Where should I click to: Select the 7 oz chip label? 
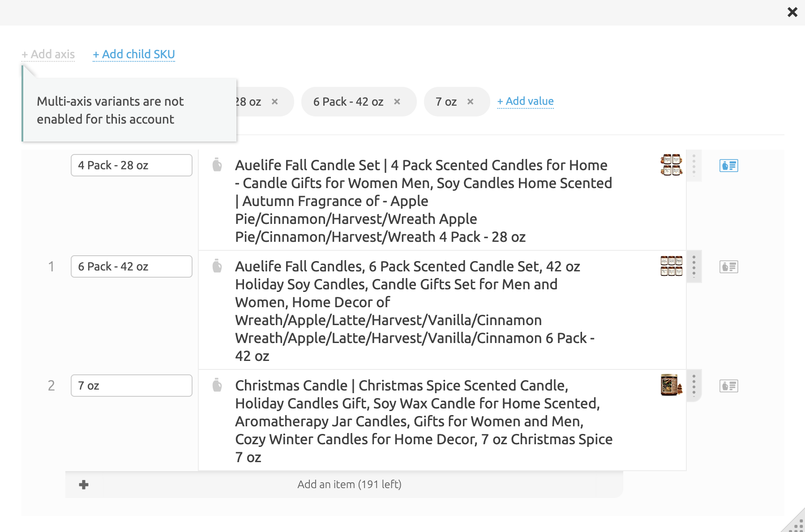(x=446, y=102)
